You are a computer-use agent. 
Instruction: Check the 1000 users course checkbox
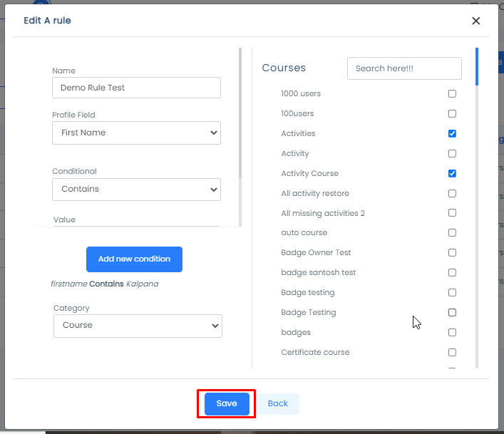point(452,94)
